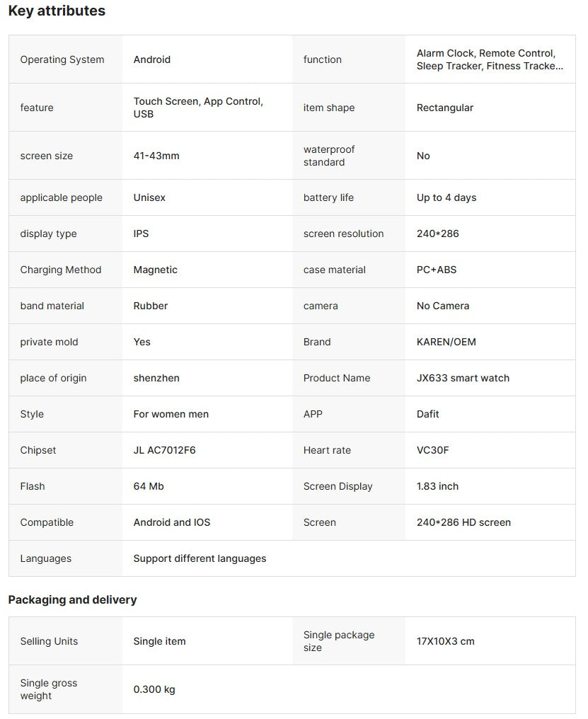
Task: Select the 0.300 kg gross weight value
Action: (154, 689)
